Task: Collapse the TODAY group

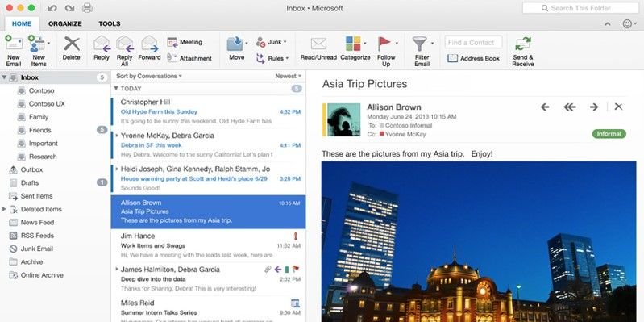Action: 116,89
